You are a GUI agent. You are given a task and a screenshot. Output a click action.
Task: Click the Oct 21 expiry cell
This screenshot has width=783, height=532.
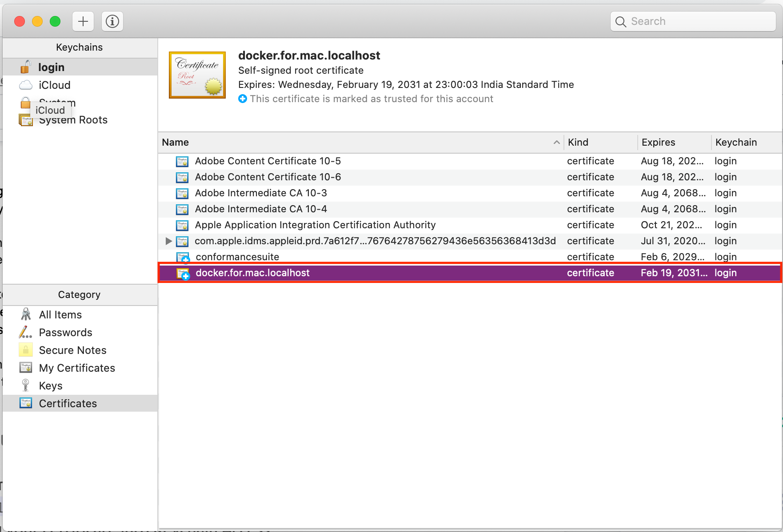click(671, 225)
